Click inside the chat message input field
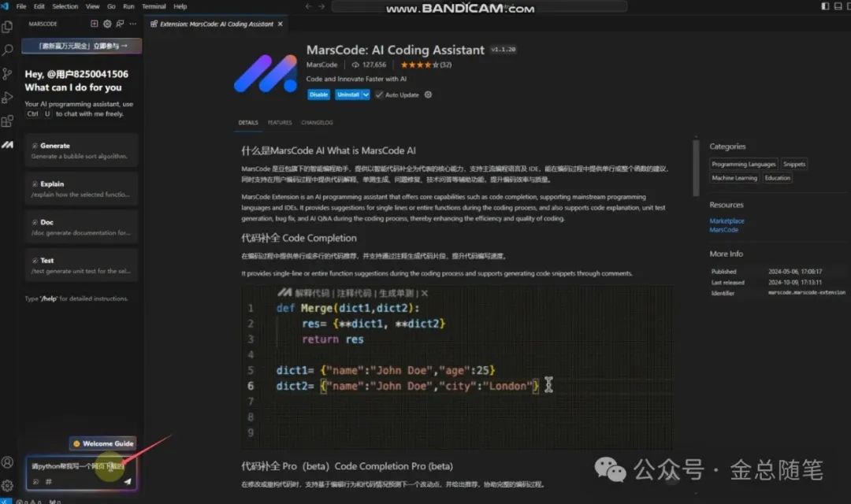851x504 pixels. [75, 466]
